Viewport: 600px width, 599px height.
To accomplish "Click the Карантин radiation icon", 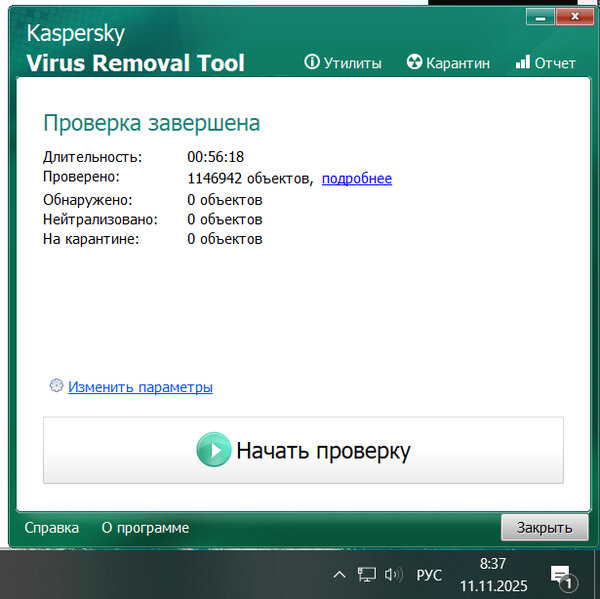I will 414,62.
